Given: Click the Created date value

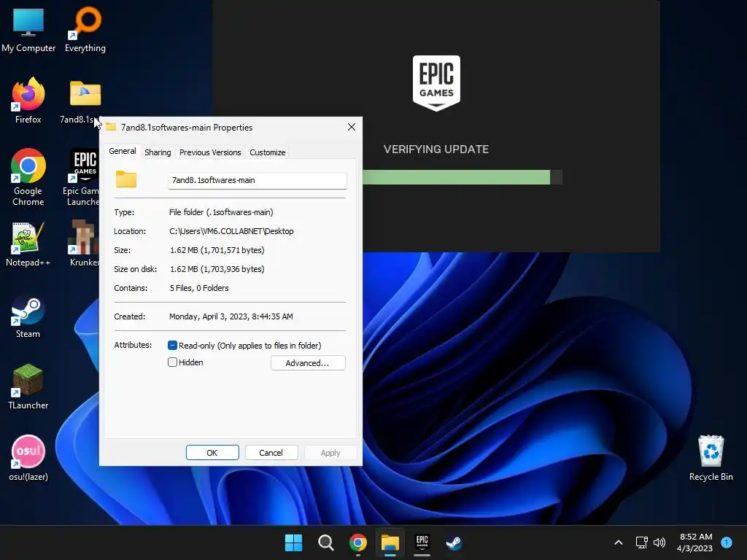Looking at the screenshot, I should coord(231,316).
